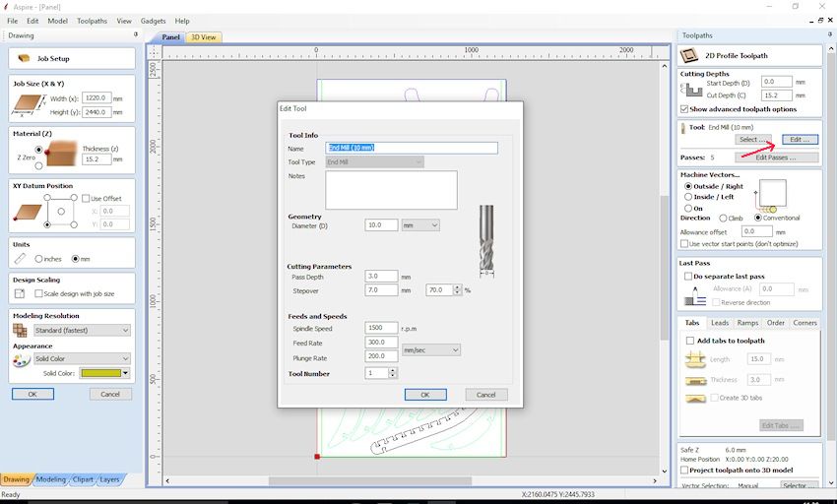This screenshot has width=837, height=504.
Task: Enable Do separate last pass
Action: [688, 277]
